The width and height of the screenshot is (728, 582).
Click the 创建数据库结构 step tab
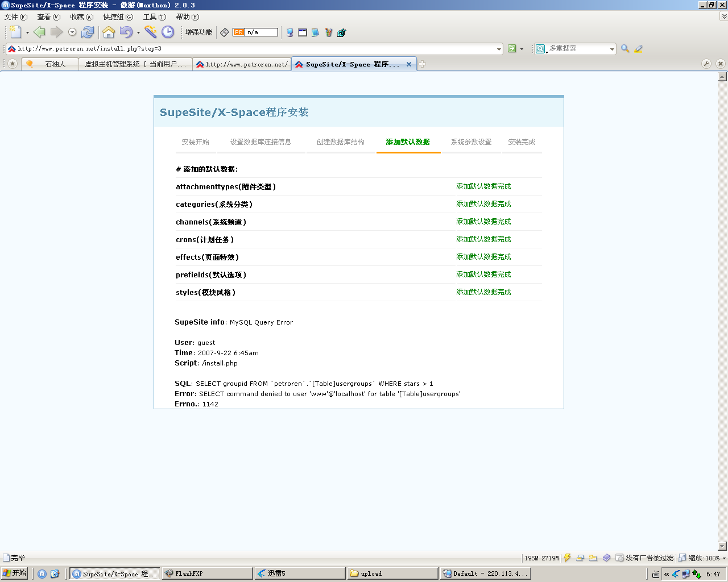coord(340,142)
